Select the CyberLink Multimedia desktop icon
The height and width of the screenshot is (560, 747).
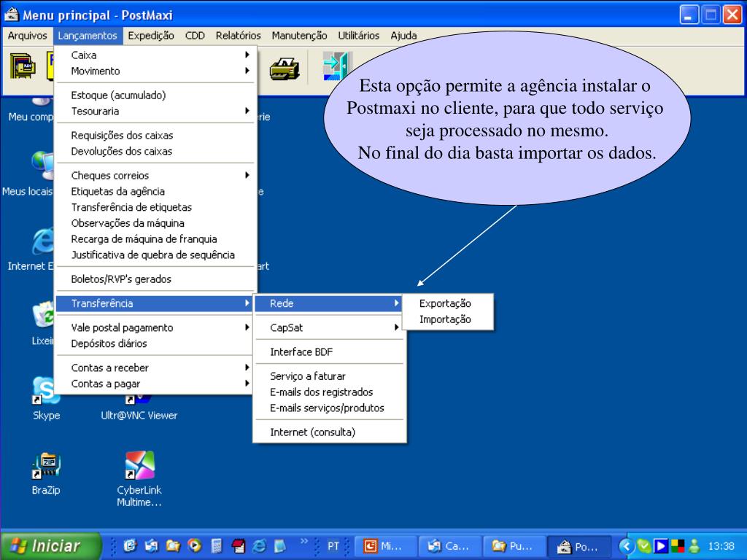(x=139, y=478)
